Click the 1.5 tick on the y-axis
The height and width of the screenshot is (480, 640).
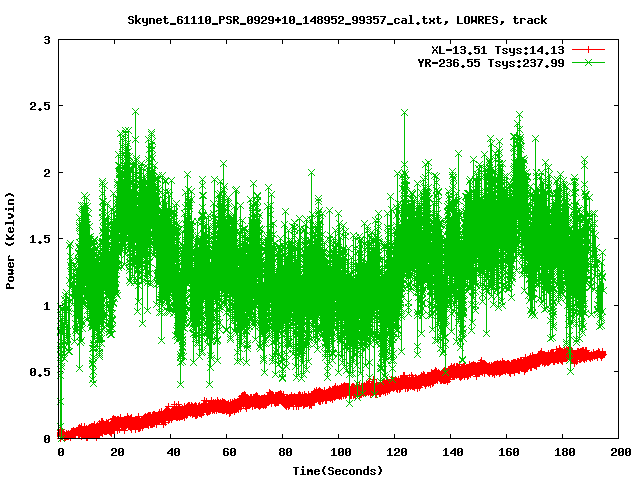coord(42,239)
